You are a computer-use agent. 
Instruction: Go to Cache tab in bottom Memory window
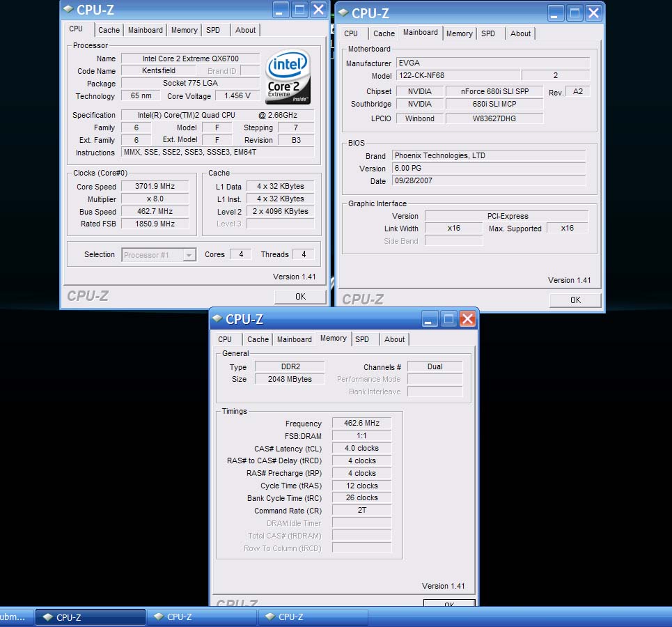coord(258,339)
